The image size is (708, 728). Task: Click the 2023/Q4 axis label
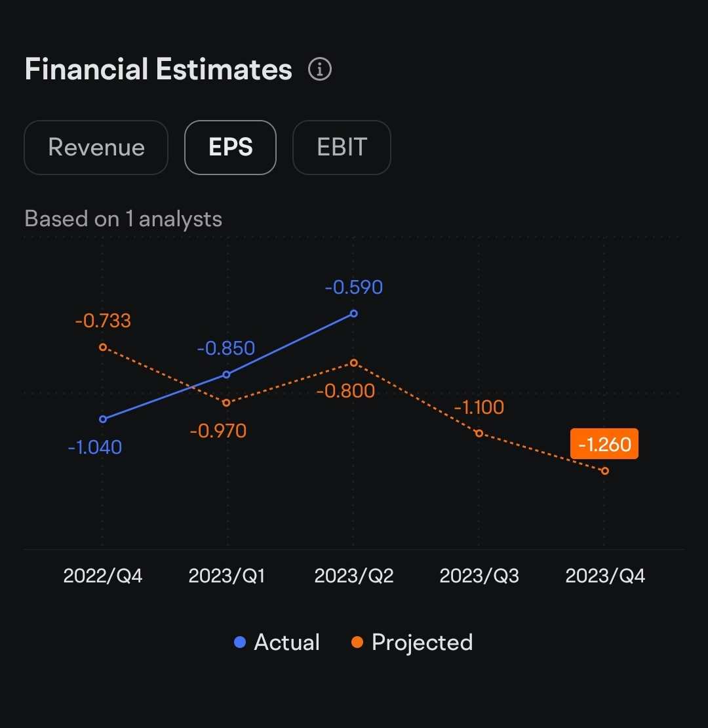pos(604,575)
